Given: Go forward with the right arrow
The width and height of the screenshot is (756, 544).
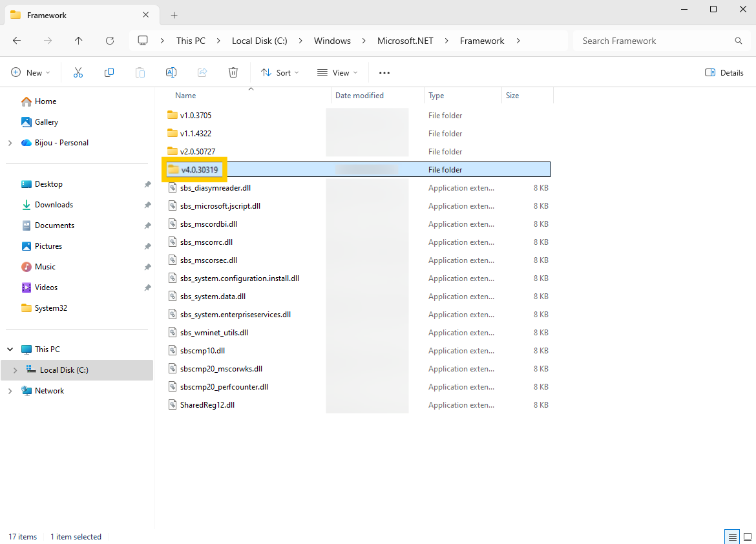Looking at the screenshot, I should (x=48, y=41).
